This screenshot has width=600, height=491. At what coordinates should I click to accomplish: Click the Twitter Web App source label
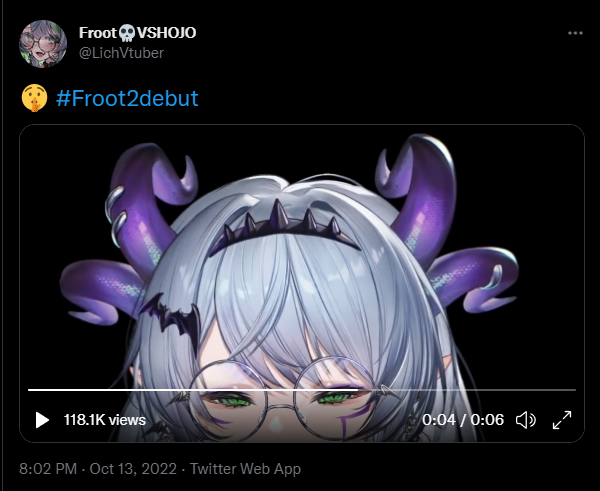point(245,469)
